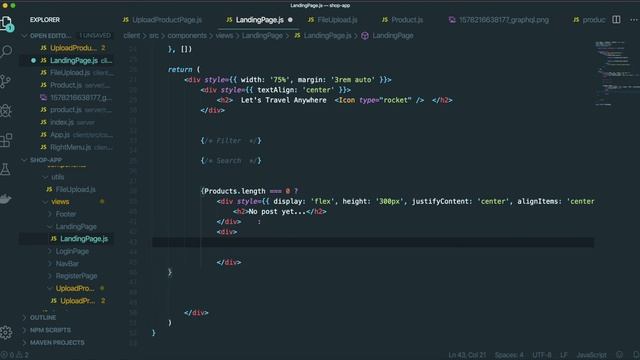Click the minimap code overview

pos(616,73)
